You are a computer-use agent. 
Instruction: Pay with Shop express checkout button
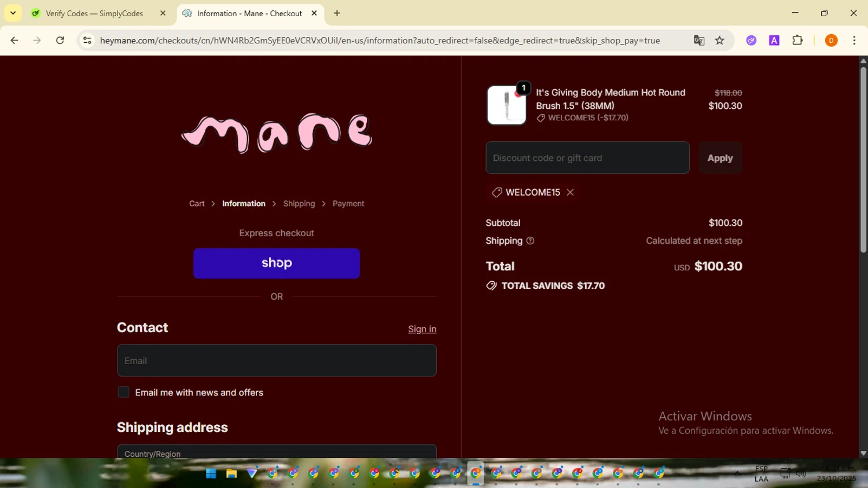coord(277,263)
